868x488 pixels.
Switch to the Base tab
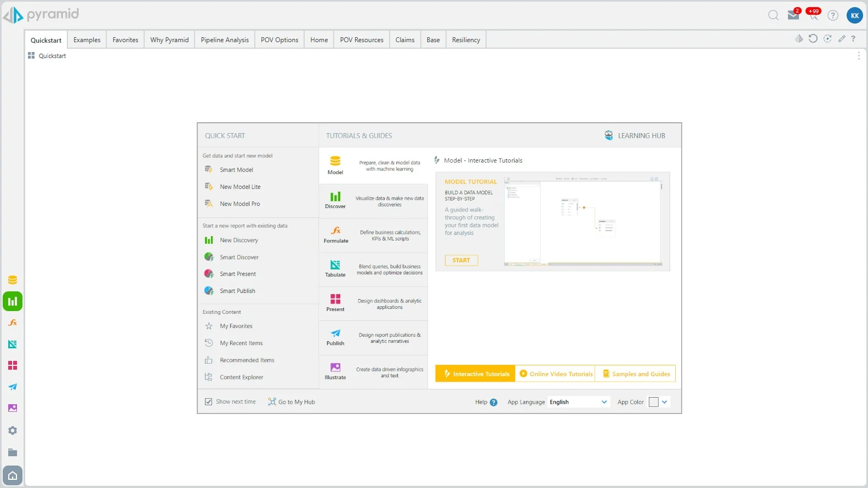click(x=433, y=40)
